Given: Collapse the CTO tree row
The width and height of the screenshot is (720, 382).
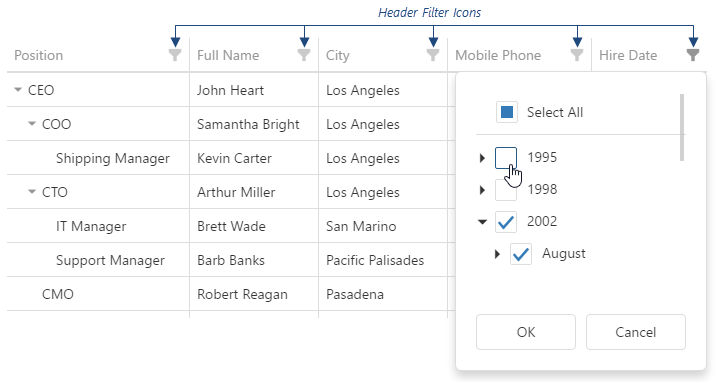Looking at the screenshot, I should (x=32, y=192).
